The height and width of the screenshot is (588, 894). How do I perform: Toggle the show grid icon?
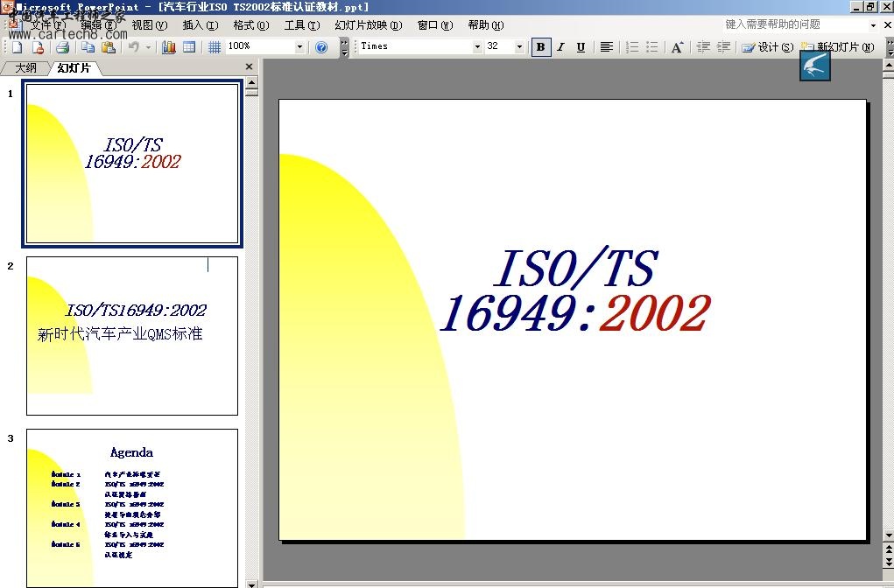[214, 47]
